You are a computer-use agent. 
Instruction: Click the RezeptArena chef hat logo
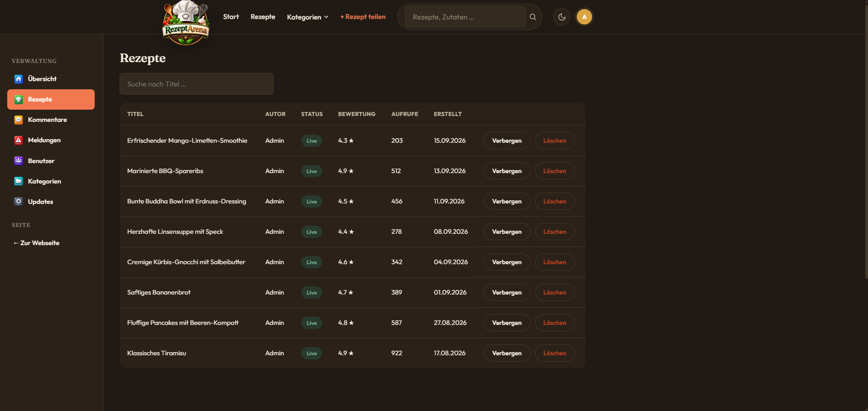coord(186,23)
